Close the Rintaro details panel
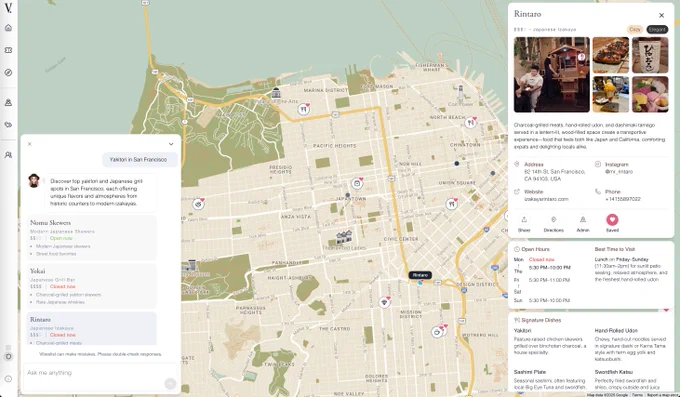 661,15
